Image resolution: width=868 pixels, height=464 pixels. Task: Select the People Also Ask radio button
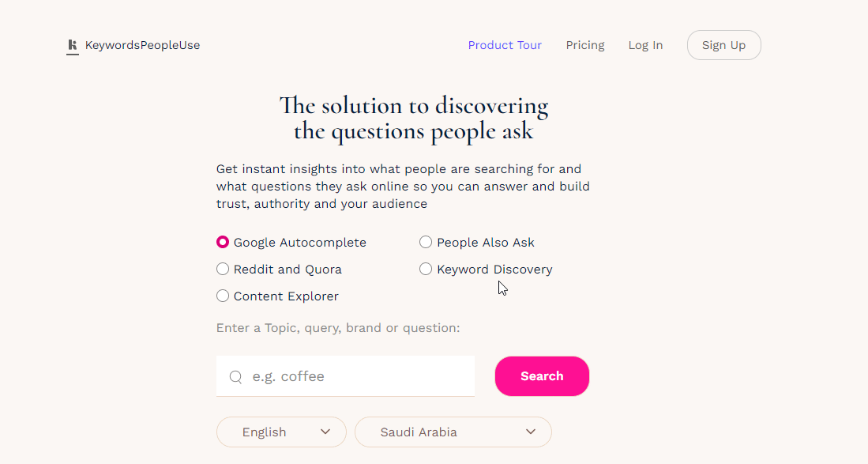click(426, 243)
